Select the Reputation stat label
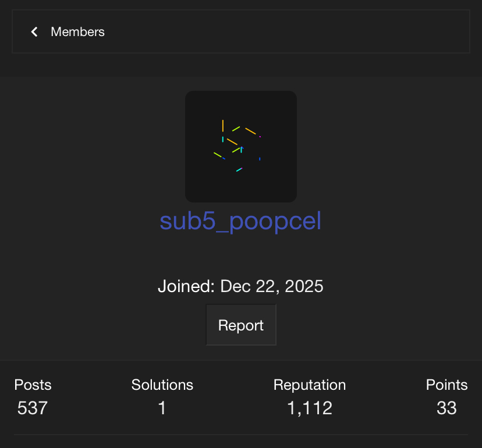This screenshot has width=482, height=448. tap(310, 385)
